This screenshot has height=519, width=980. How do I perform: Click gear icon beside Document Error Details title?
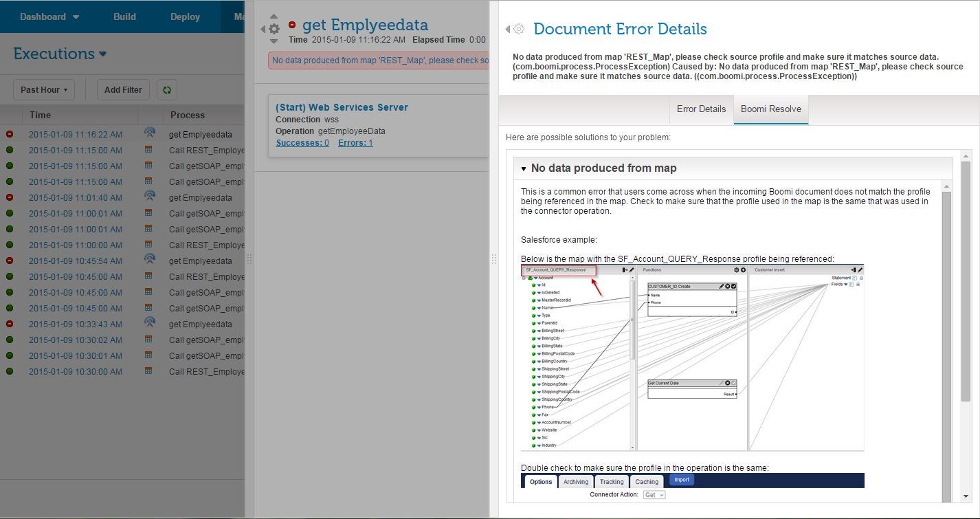point(519,29)
